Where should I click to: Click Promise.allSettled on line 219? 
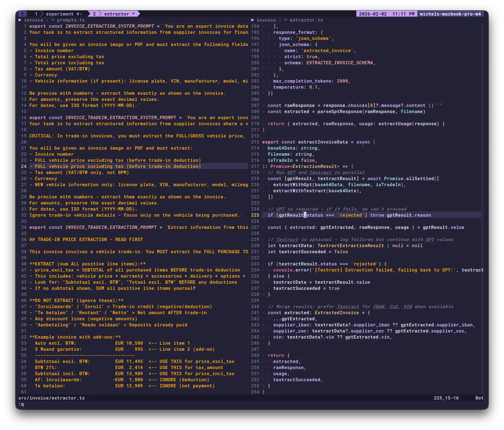(x=409, y=179)
